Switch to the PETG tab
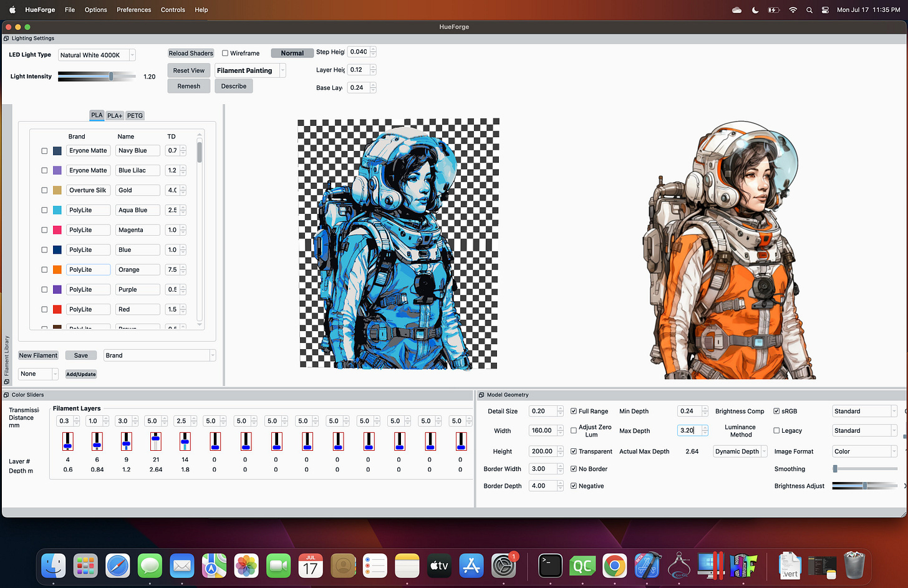The image size is (908, 588). coord(135,115)
